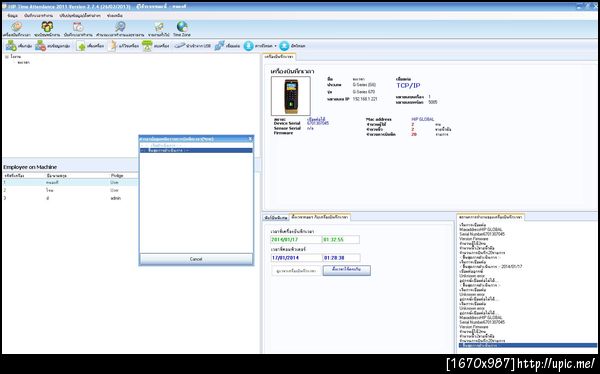Close the download dialog with X button
Image resolution: width=600 pixels, height=374 pixels.
coord(250,139)
